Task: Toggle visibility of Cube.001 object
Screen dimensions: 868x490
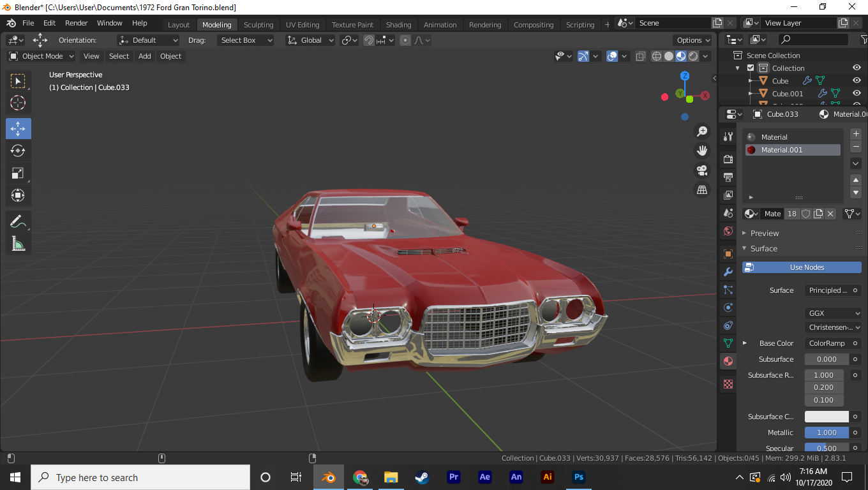Action: click(857, 94)
